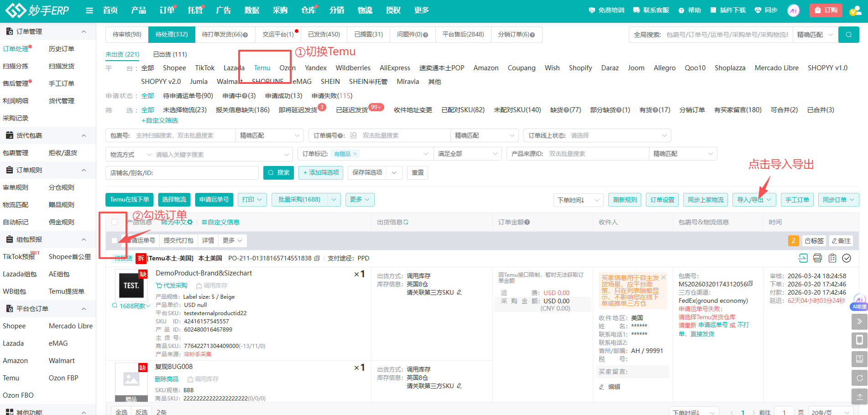Image resolution: width=868 pixels, height=415 pixels.
Task: Open the 订单编号 batch search icon
Action: 353,135
